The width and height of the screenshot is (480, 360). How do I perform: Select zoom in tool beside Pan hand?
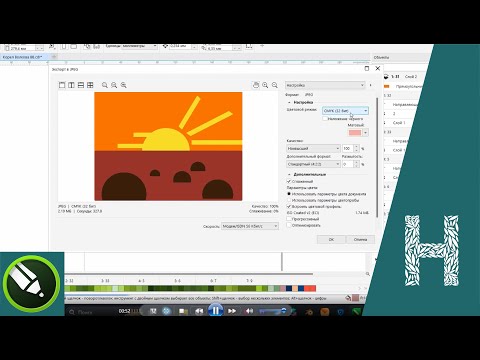[x=265, y=85]
